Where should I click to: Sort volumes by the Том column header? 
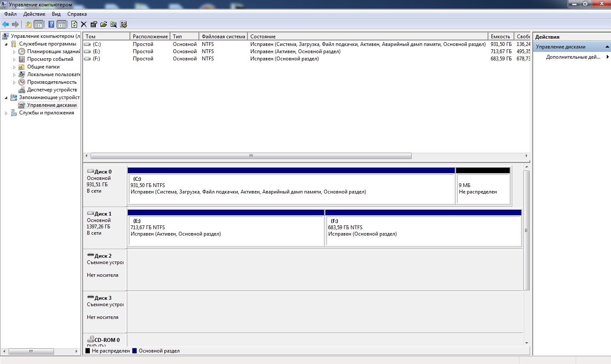pos(106,37)
